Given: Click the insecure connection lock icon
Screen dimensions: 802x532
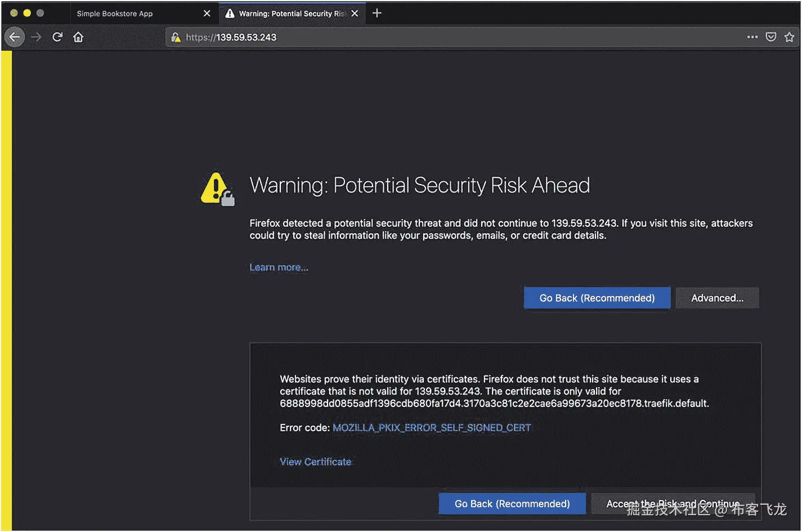Looking at the screenshot, I should [176, 37].
